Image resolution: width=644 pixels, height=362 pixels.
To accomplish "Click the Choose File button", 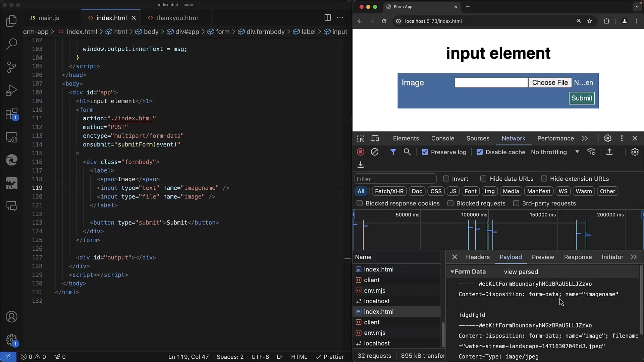I will pyautogui.click(x=550, y=82).
